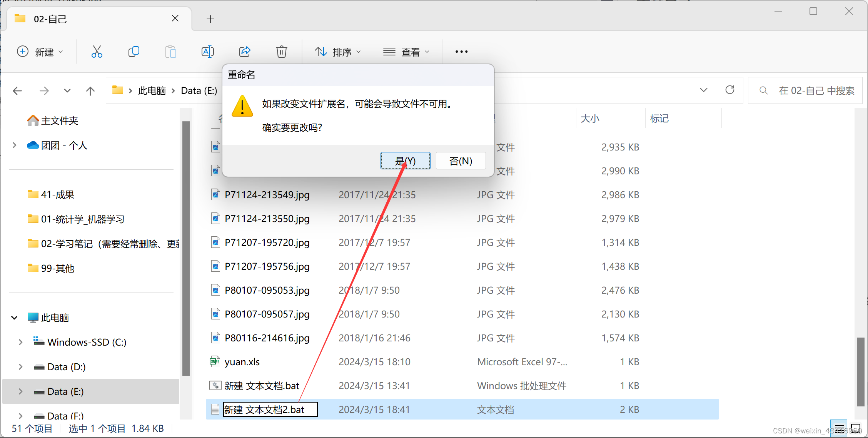Click the Rename icon in toolbar
Viewport: 868px width, 438px height.
(208, 52)
